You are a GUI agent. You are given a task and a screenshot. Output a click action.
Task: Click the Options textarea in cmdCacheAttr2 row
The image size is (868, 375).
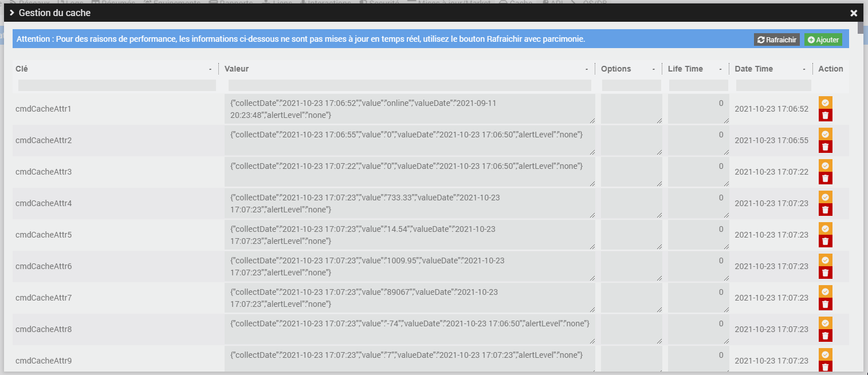[x=631, y=140]
